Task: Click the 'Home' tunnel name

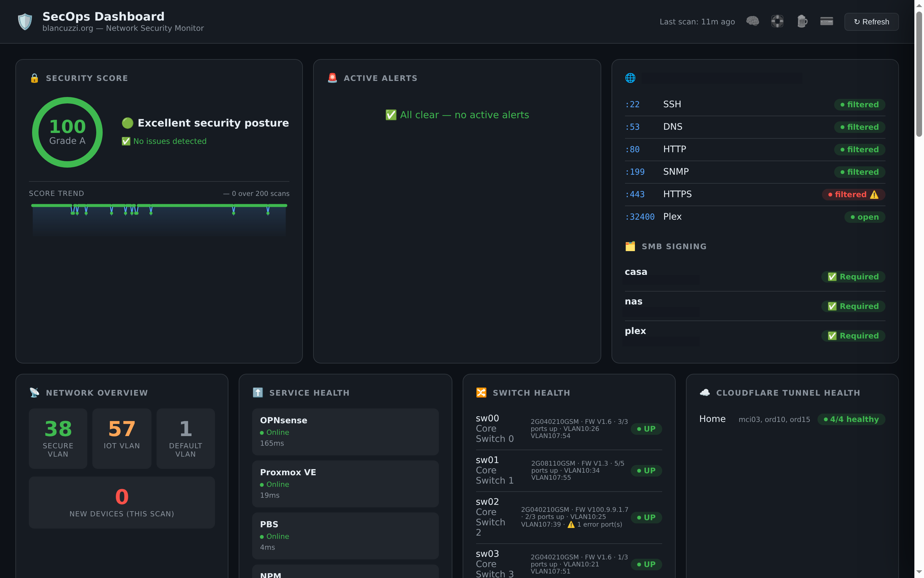Action: tap(712, 419)
